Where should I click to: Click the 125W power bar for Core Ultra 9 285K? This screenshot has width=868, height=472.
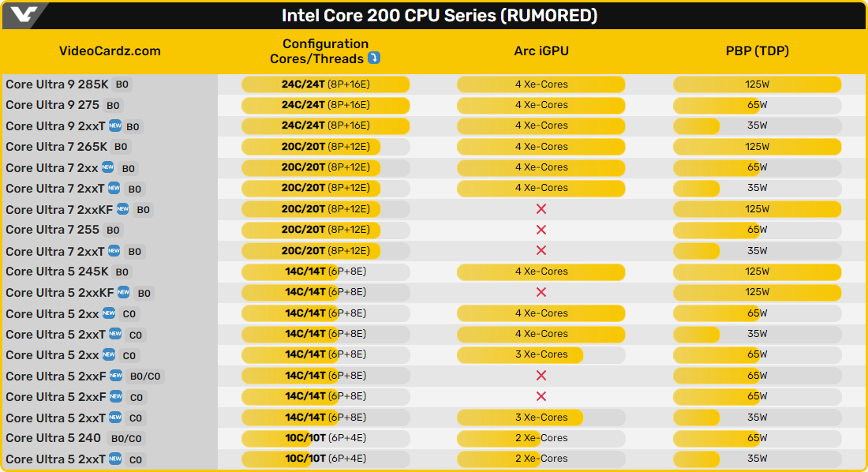(757, 84)
